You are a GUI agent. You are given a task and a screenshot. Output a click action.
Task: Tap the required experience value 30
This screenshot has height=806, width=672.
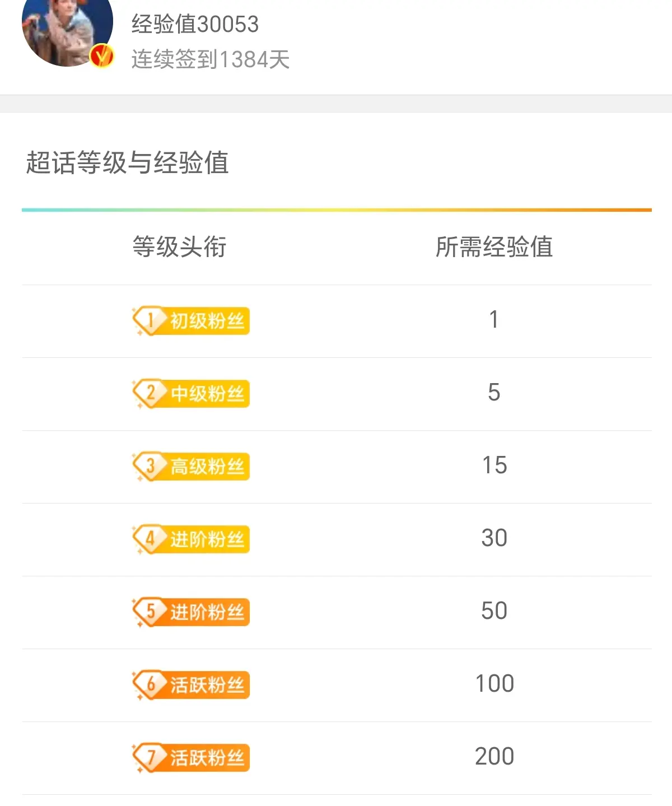pyautogui.click(x=494, y=538)
